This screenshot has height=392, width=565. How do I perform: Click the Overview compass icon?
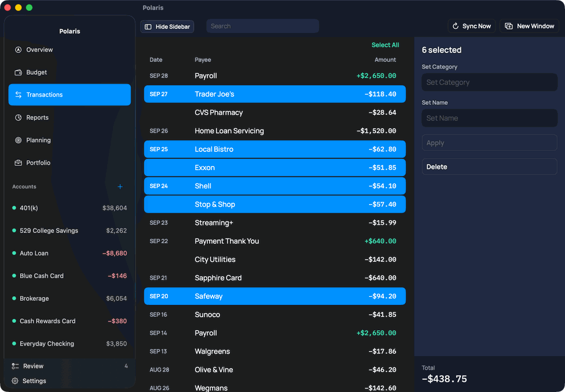(x=18, y=49)
